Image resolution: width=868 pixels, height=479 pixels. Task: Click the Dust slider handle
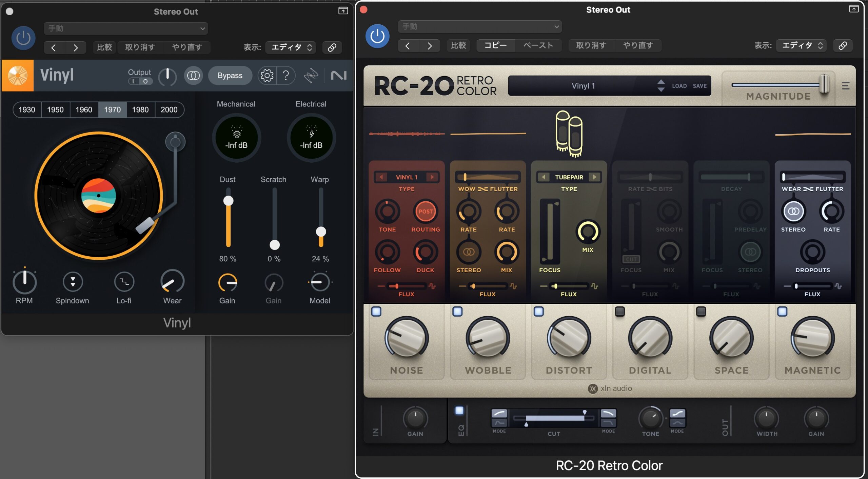coord(228,201)
